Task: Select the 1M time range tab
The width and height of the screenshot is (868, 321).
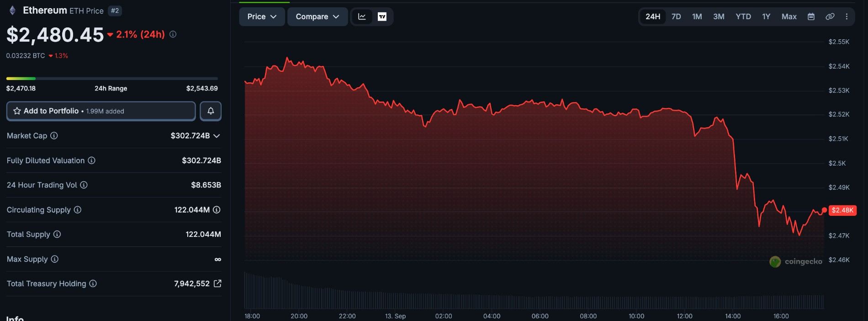Action: (x=697, y=16)
